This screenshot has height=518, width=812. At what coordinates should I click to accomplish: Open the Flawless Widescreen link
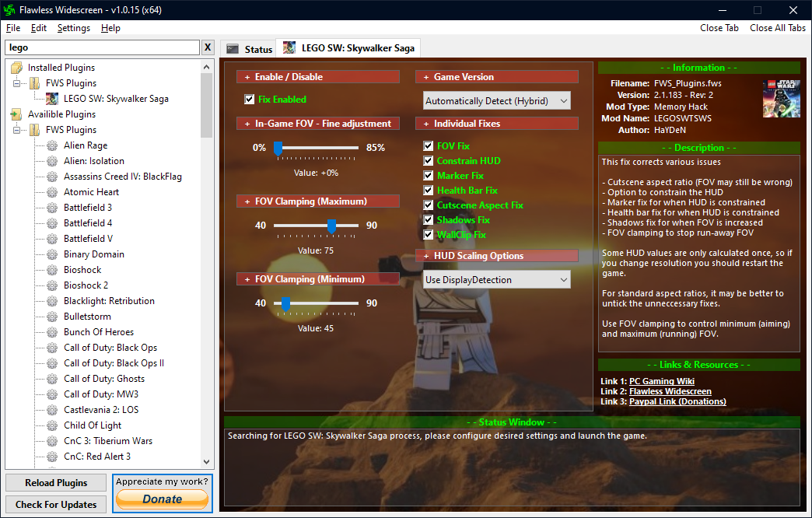(670, 391)
